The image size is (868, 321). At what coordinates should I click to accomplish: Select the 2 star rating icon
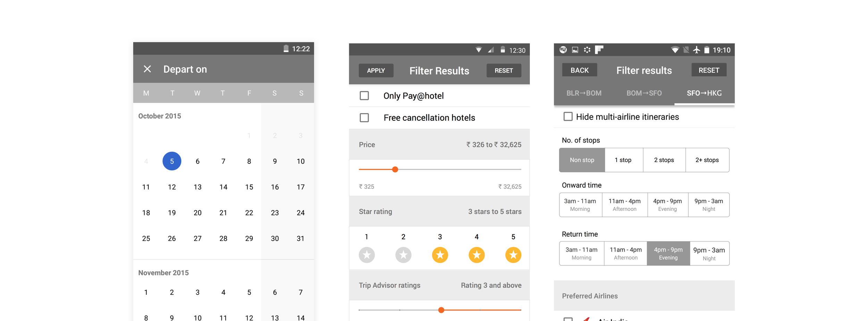pyautogui.click(x=403, y=255)
